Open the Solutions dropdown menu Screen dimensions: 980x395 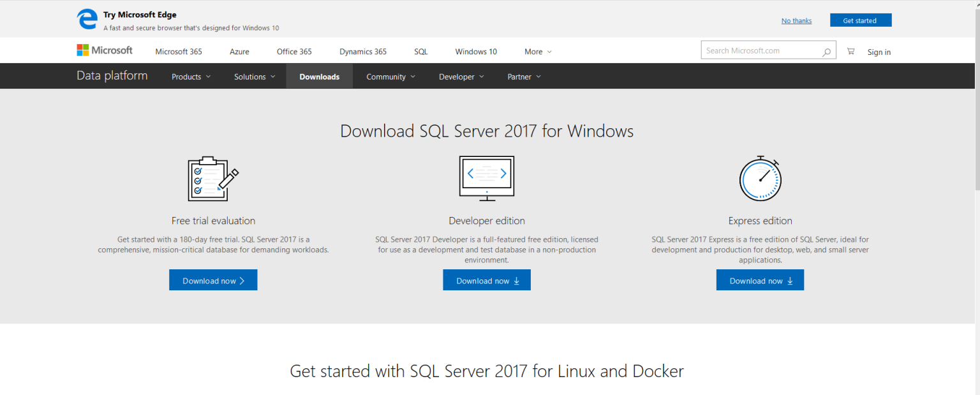(255, 77)
